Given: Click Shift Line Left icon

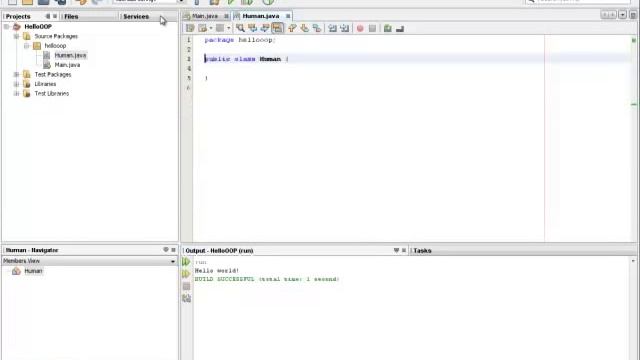Looking at the screenshot, I should [332, 28].
